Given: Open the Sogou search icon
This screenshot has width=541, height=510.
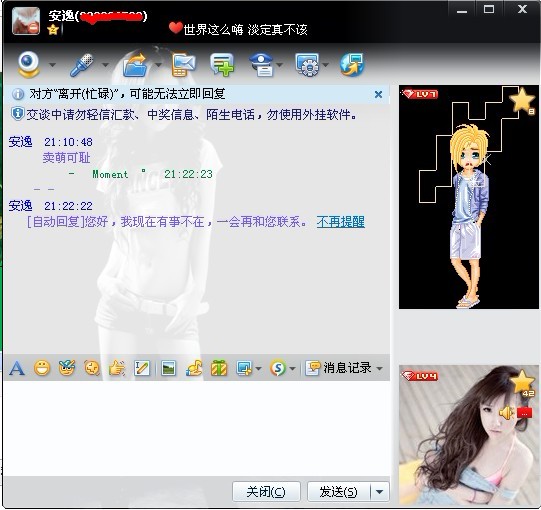Looking at the screenshot, I should pyautogui.click(x=278, y=368).
